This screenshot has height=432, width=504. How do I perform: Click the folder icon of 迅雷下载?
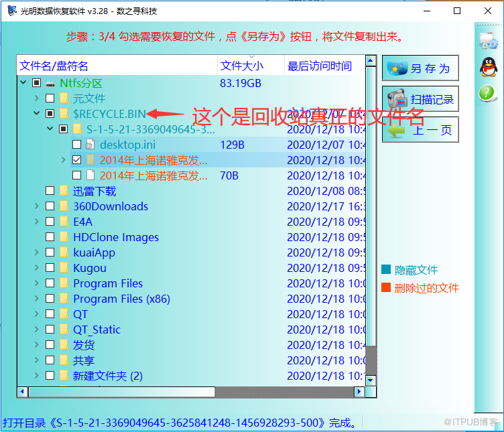click(64, 190)
